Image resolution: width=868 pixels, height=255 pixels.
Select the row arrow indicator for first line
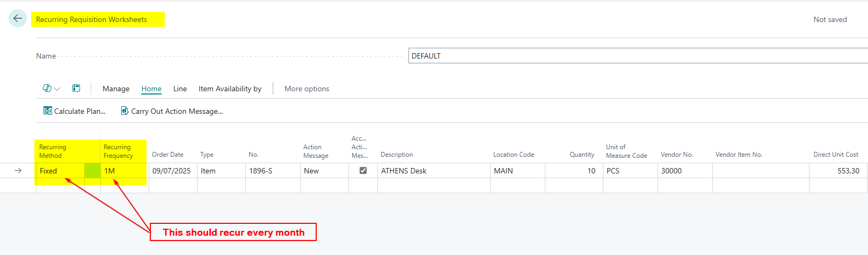(18, 171)
